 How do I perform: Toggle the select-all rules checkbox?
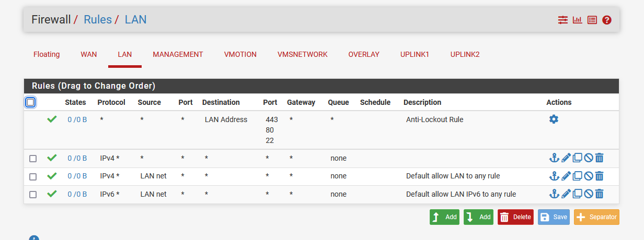(30, 102)
